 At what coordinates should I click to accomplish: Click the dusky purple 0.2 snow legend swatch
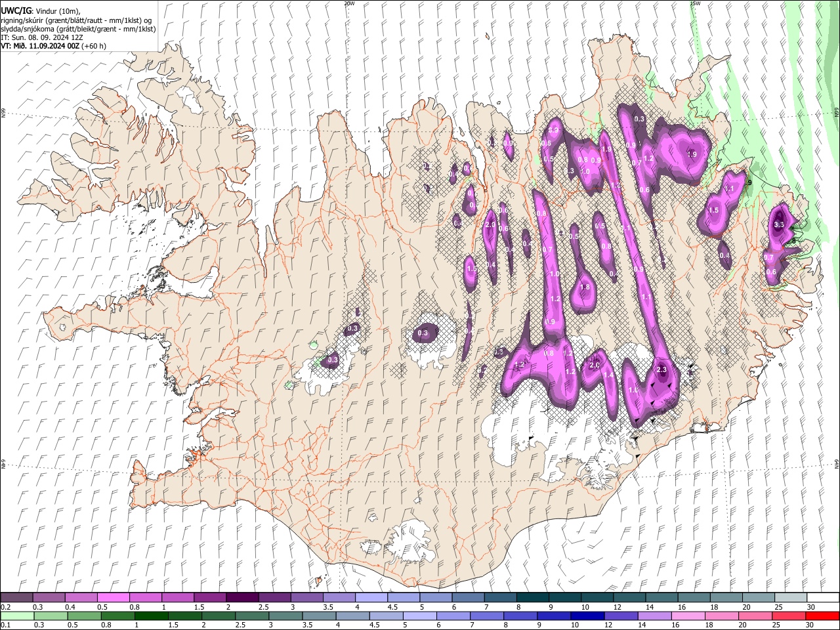16,598
